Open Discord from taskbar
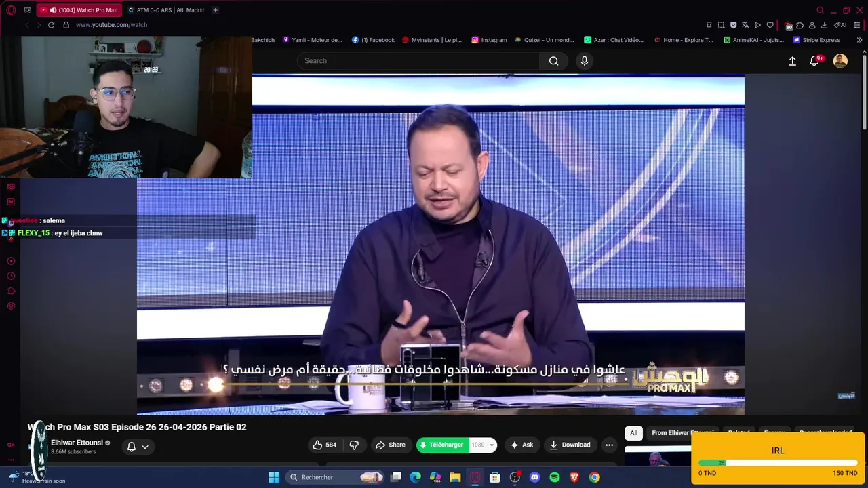The width and height of the screenshot is (868, 488). [534, 477]
